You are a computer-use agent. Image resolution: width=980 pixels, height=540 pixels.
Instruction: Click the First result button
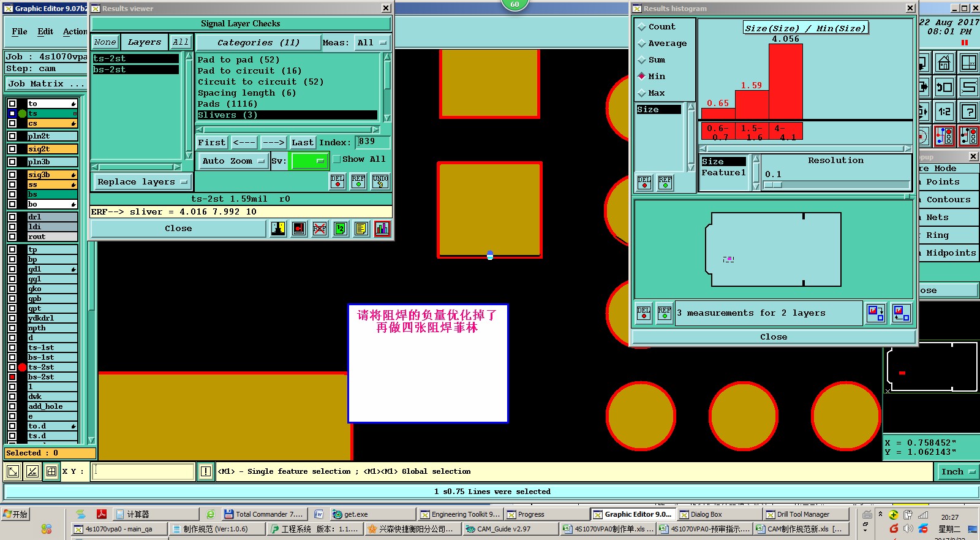coord(212,142)
